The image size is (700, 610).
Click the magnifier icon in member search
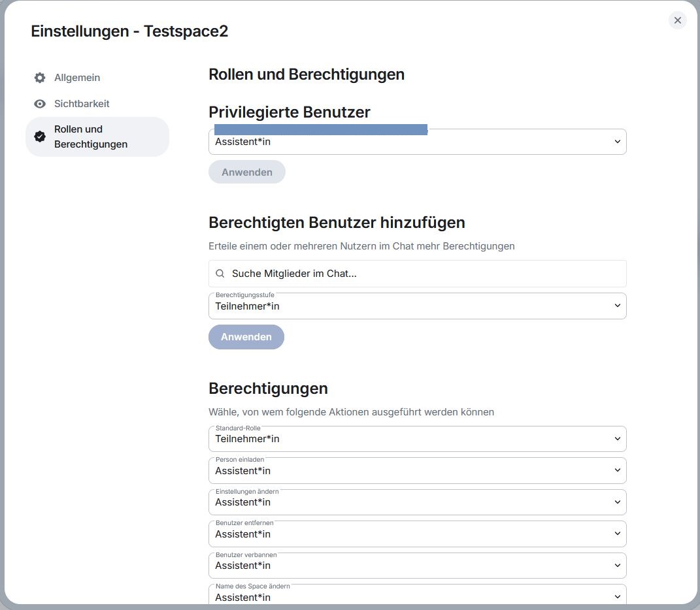220,274
